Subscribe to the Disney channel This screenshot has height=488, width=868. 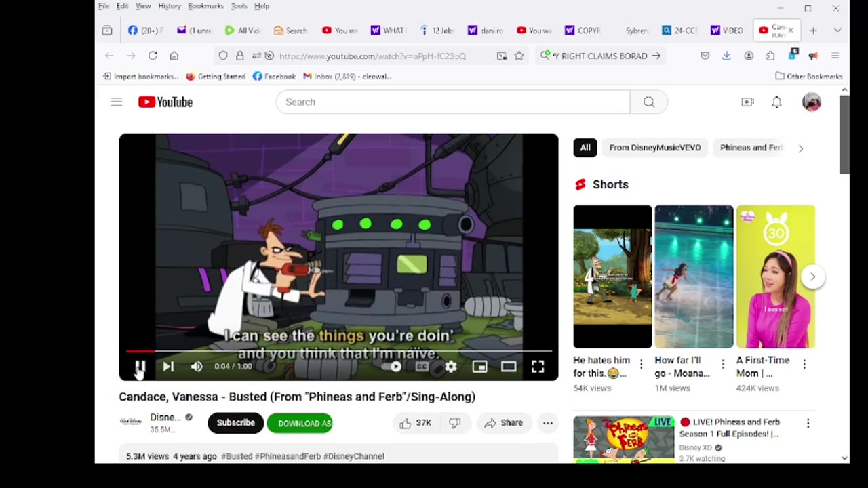tap(235, 423)
